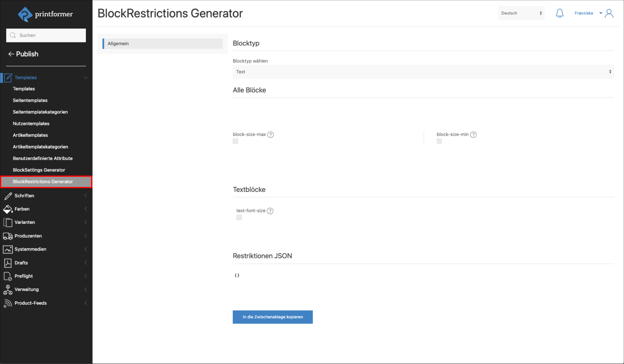Expand the Schriften menu section
This screenshot has width=624, height=364.
click(24, 196)
